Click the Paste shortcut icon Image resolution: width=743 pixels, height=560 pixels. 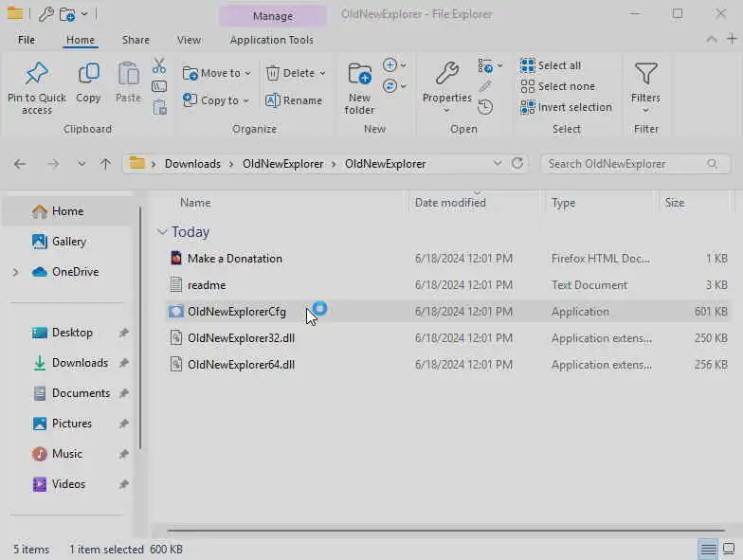(159, 108)
